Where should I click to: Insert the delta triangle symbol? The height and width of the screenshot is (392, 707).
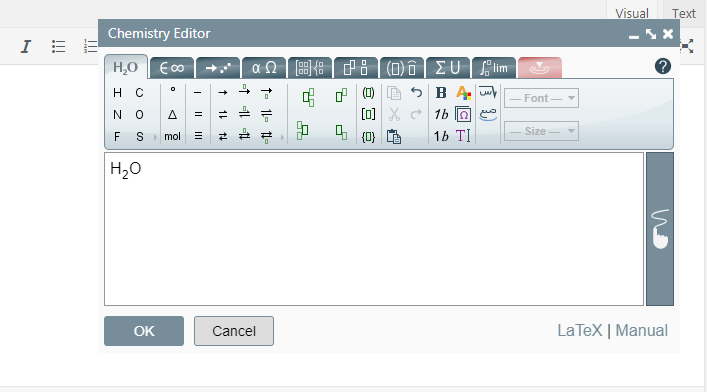click(x=173, y=115)
